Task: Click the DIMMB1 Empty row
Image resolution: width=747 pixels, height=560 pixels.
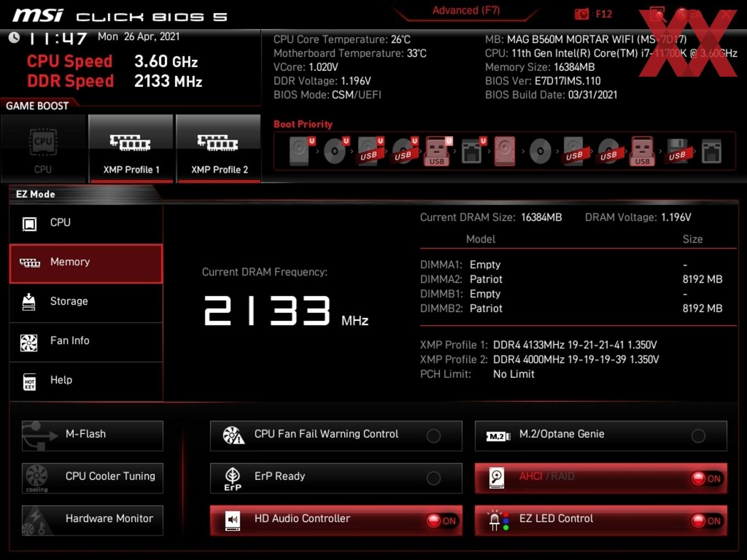Action: 571,294
